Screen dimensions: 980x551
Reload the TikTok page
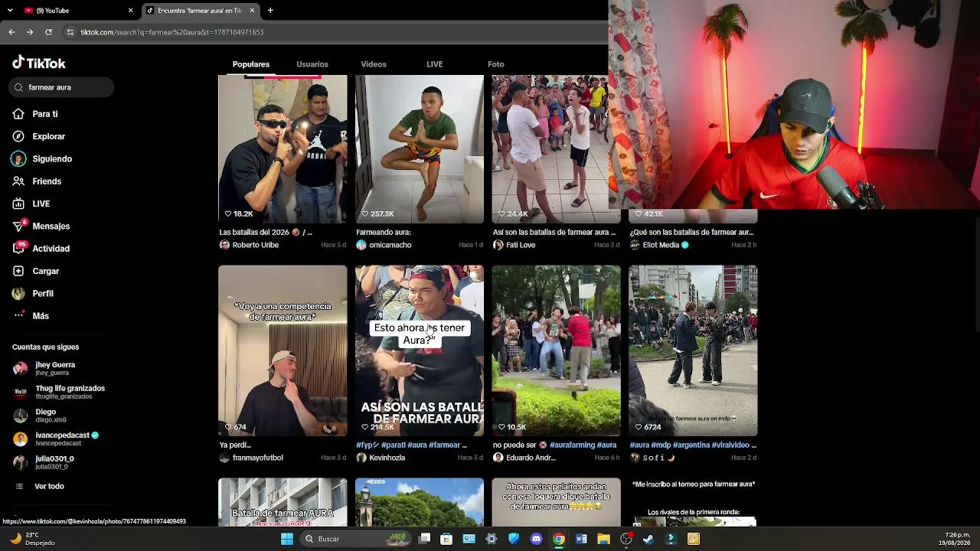tap(48, 32)
